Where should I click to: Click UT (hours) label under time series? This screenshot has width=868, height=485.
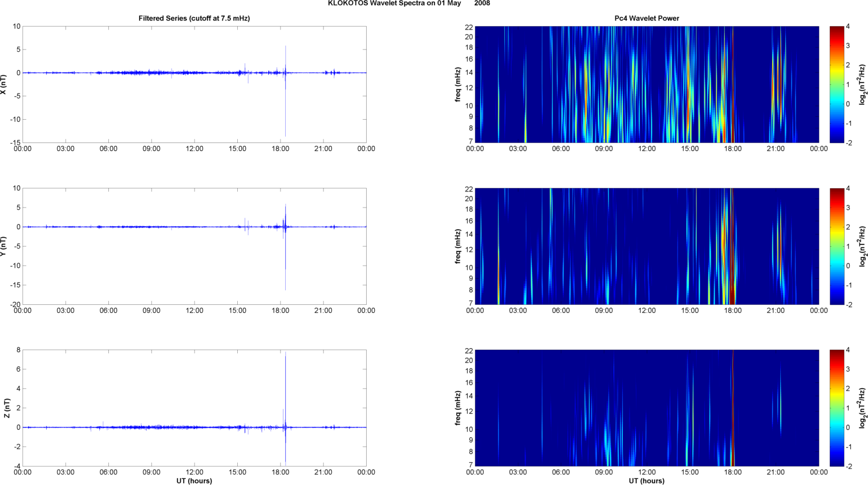point(194,481)
